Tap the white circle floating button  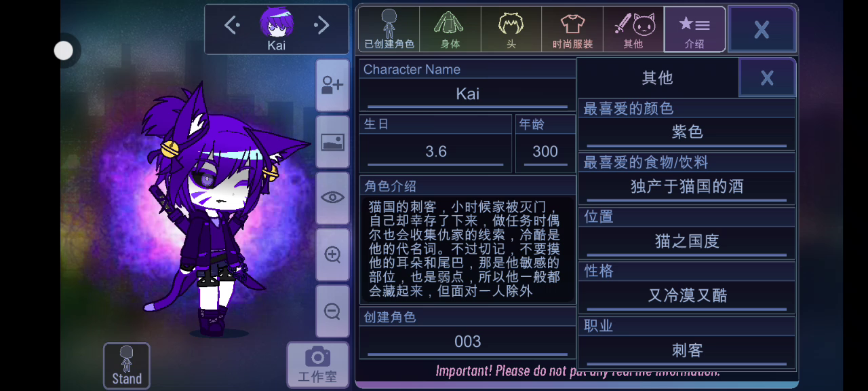pyautogui.click(x=64, y=50)
